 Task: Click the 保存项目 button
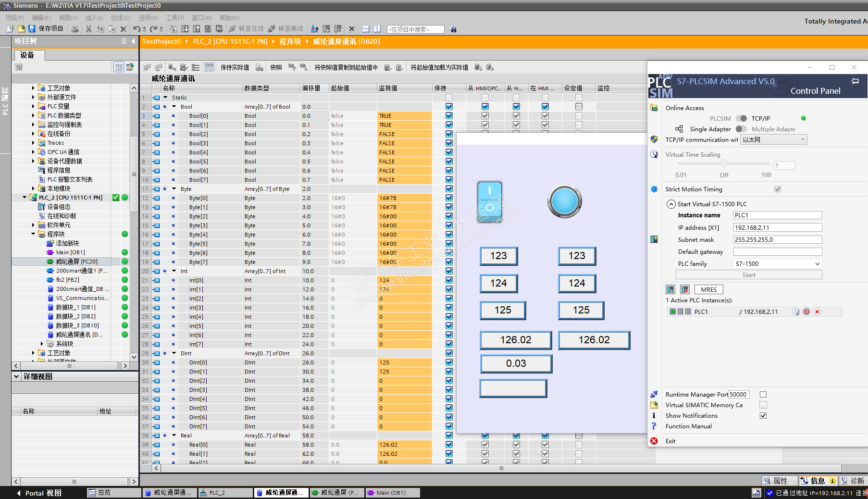click(46, 29)
